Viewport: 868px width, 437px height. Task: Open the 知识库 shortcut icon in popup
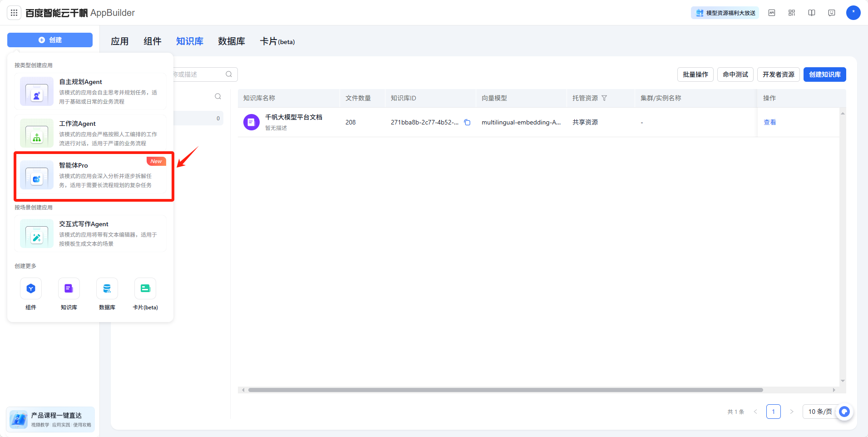click(69, 289)
